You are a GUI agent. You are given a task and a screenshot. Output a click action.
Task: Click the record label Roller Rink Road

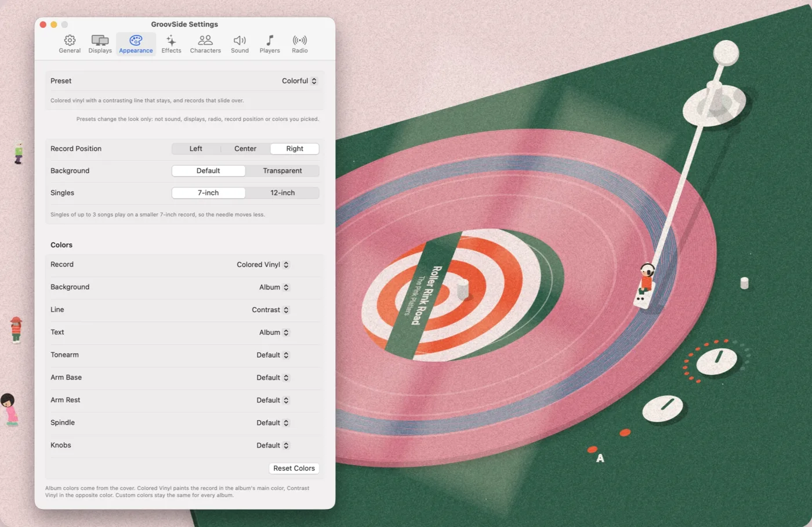point(427,295)
